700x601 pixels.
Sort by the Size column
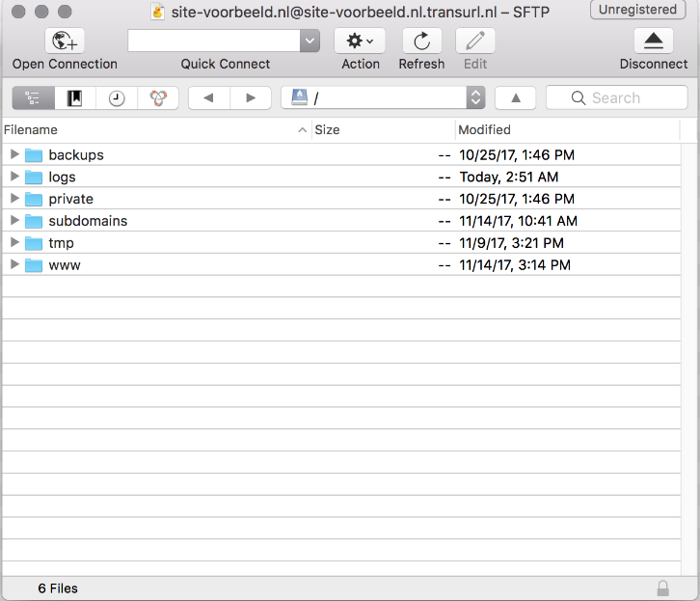[384, 130]
